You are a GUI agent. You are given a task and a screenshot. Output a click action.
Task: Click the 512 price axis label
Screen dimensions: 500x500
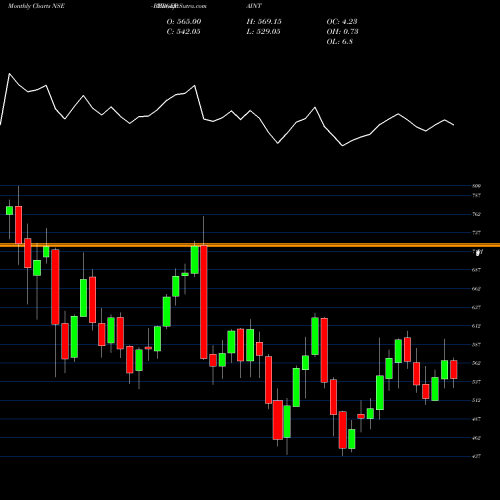[477, 400]
